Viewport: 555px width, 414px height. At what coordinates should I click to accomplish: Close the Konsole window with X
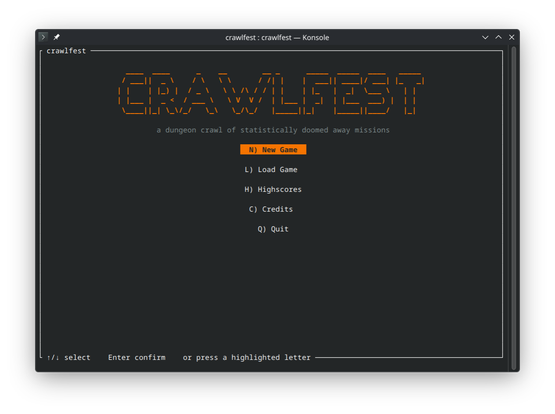511,38
